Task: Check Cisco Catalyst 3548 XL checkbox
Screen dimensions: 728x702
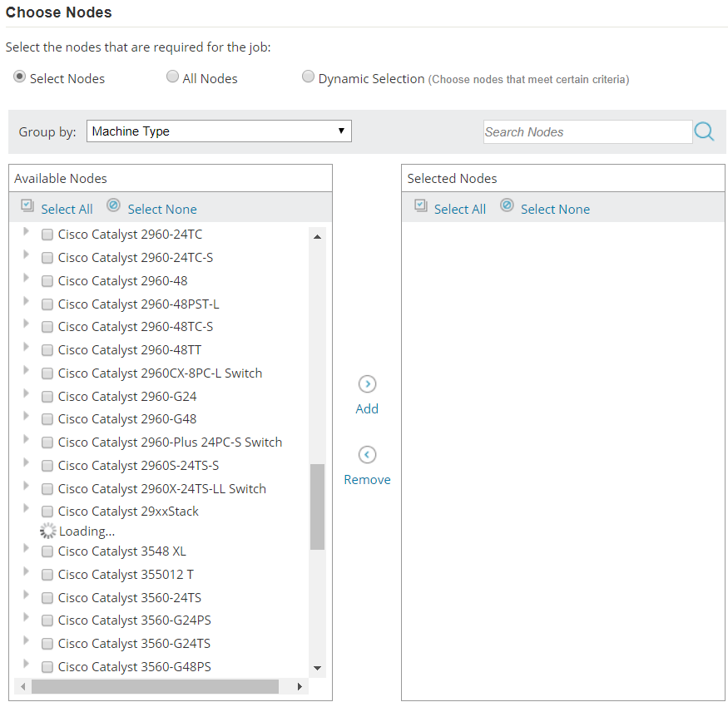Action: [x=47, y=551]
